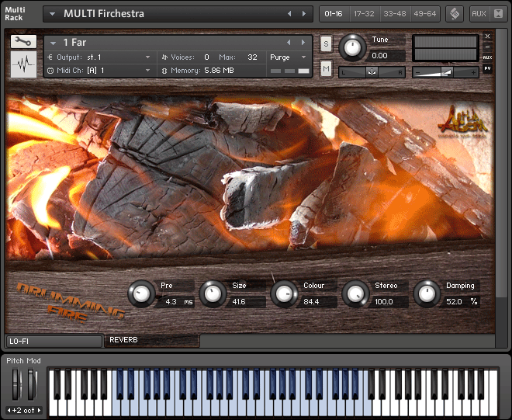
Task: Click the volume minus button
Action: 418,72
